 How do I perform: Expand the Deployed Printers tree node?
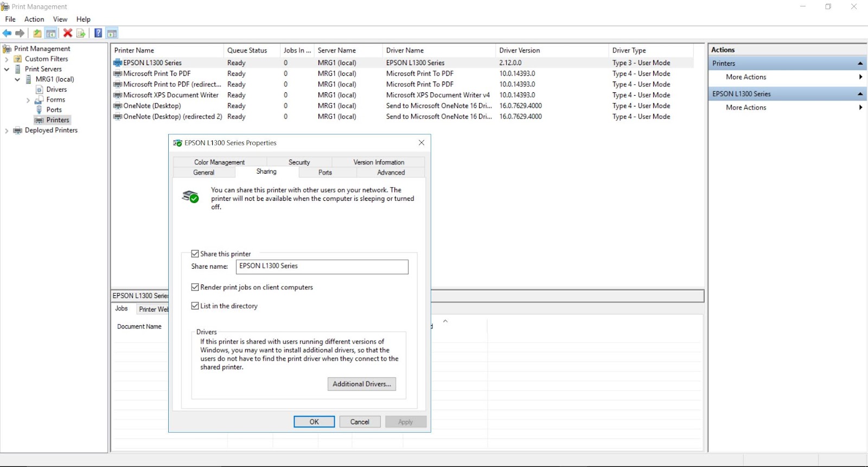(x=7, y=130)
